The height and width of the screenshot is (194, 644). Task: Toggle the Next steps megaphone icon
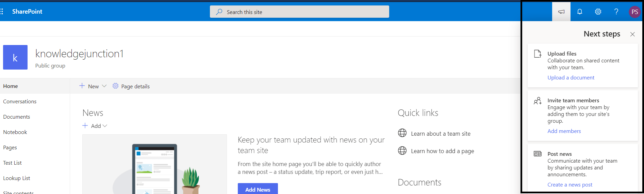coord(561,12)
